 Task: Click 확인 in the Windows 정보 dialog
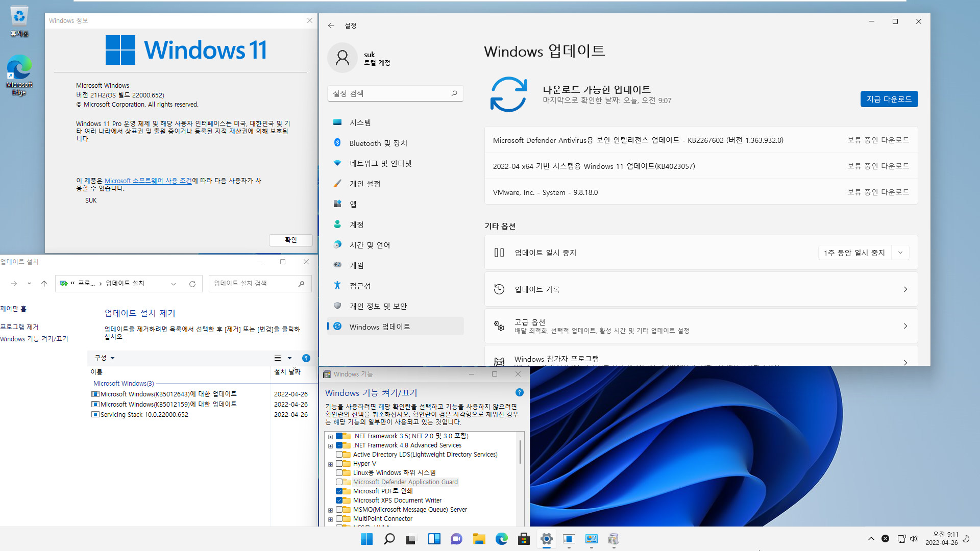point(290,240)
